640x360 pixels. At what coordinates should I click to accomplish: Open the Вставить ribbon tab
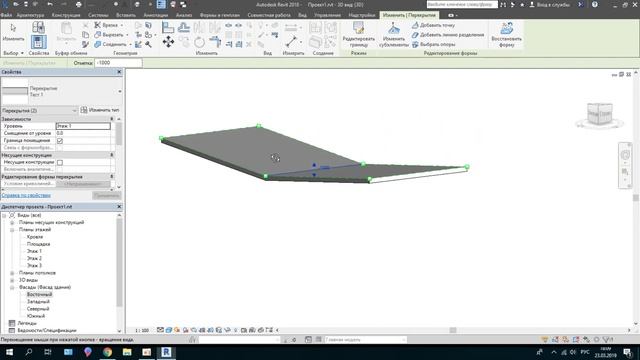click(x=126, y=15)
